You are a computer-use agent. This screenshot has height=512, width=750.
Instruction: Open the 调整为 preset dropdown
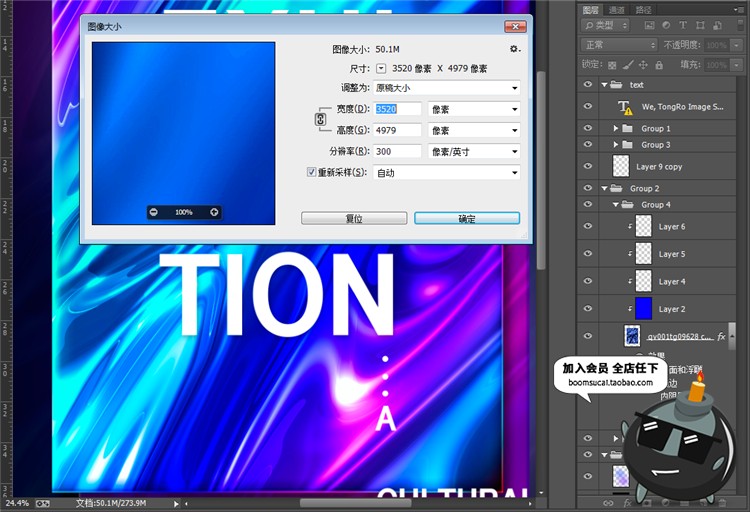click(x=447, y=88)
